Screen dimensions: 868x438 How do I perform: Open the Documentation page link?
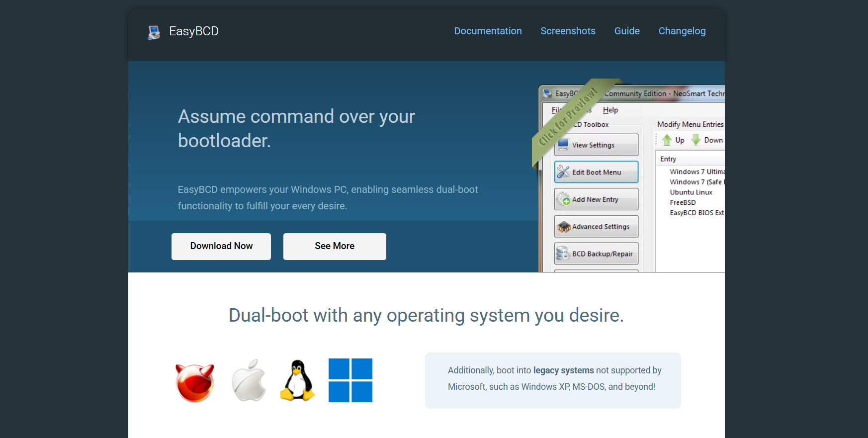tap(488, 31)
